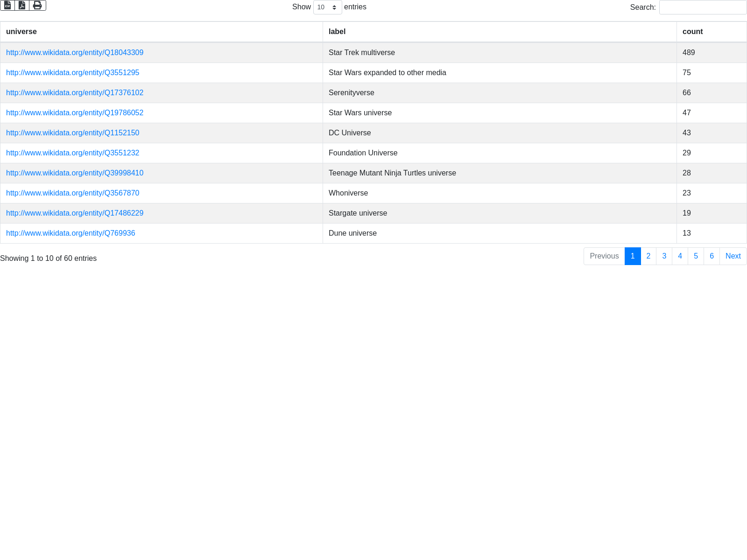Screen dimensions: 747x560
Task: Open the Whoniverse entity link Q3567870
Action: [x=72, y=193]
